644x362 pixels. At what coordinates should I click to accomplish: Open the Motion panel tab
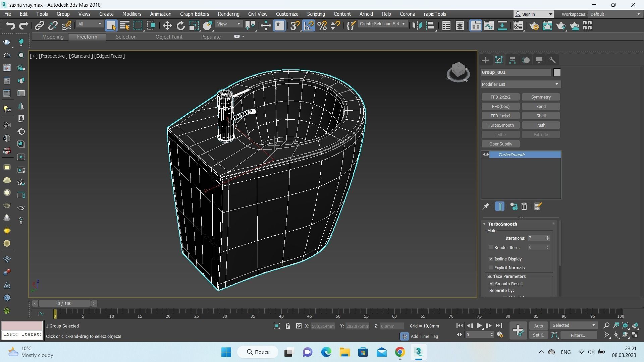click(526, 60)
